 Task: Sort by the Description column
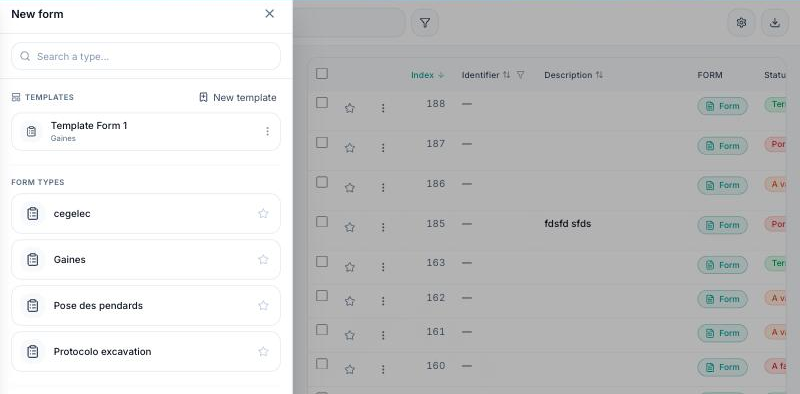[x=573, y=75]
